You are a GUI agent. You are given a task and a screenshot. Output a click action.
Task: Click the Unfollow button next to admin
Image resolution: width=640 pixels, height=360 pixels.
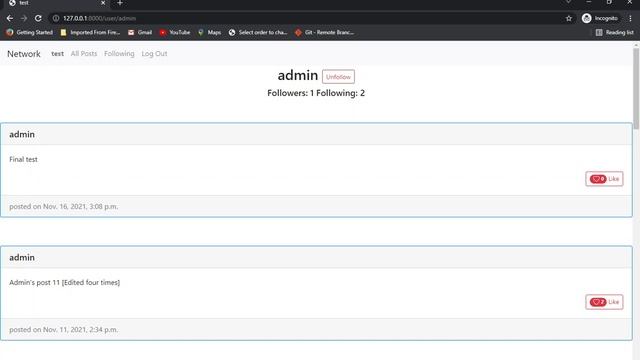(x=338, y=77)
